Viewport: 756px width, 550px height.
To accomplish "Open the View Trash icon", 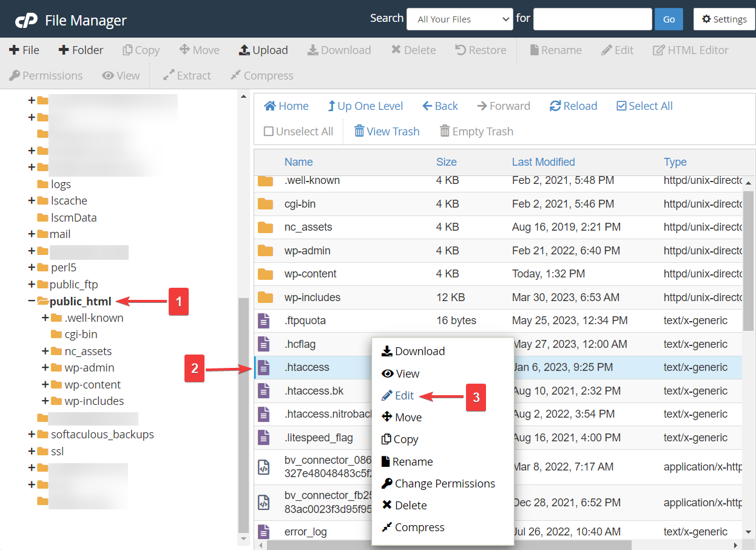I will 386,131.
